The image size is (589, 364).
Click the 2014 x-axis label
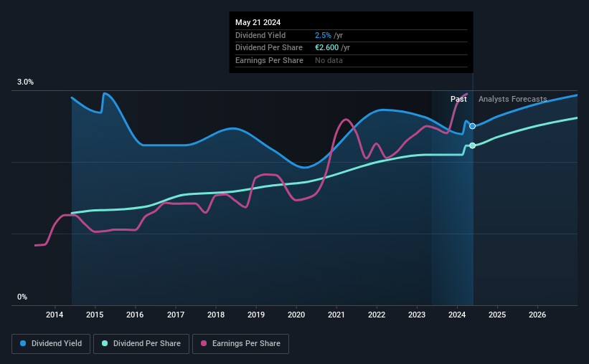[55, 315]
